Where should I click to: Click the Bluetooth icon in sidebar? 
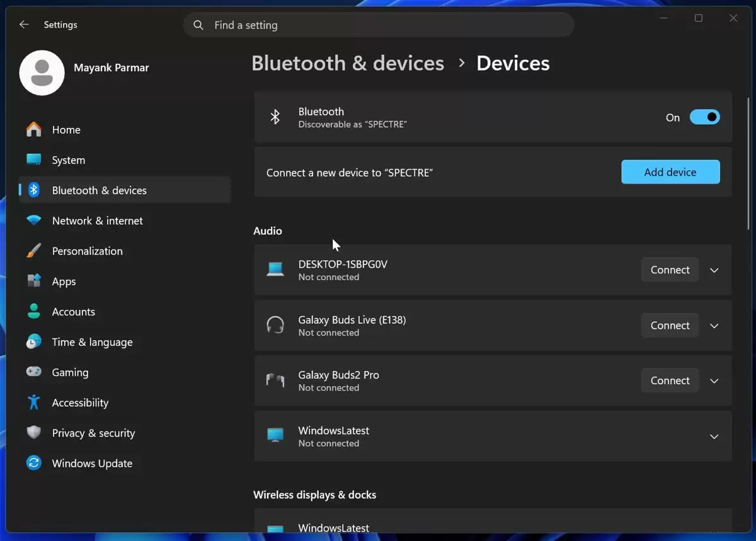click(x=34, y=190)
